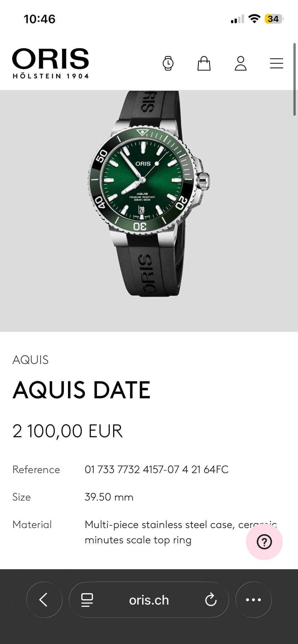This screenshot has width=298, height=644.
Task: Tap the AQUIS DATE product title
Action: [81, 390]
